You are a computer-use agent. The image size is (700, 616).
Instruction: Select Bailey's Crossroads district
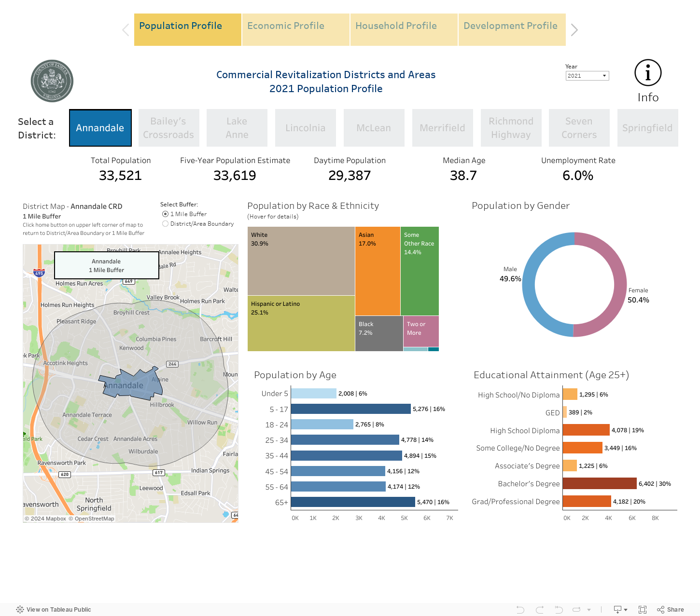(168, 128)
